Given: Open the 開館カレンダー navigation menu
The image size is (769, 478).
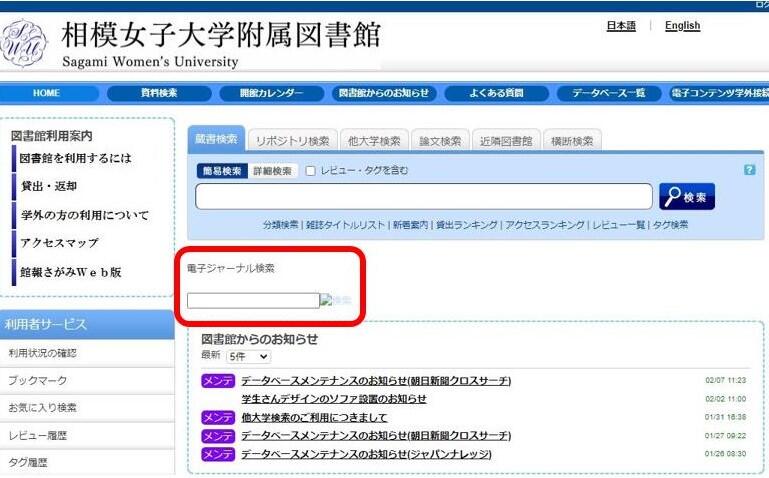Looking at the screenshot, I should click(x=271, y=93).
